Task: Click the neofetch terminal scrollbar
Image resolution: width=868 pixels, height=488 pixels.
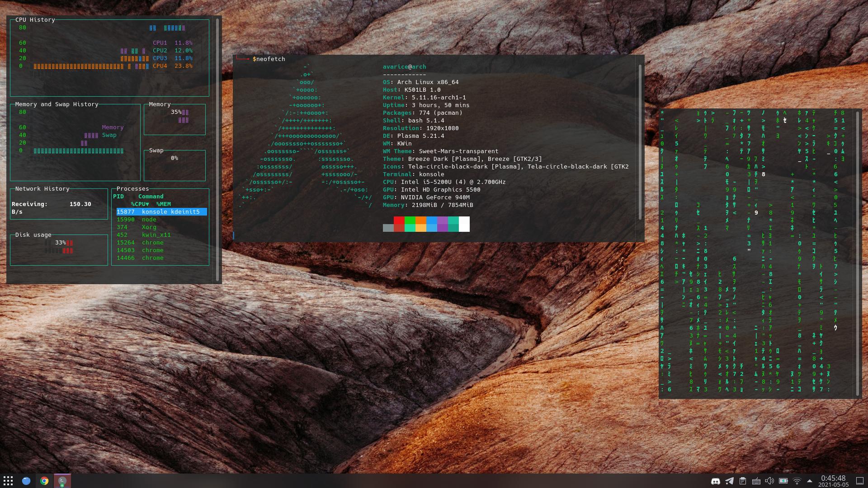Action: click(640, 142)
